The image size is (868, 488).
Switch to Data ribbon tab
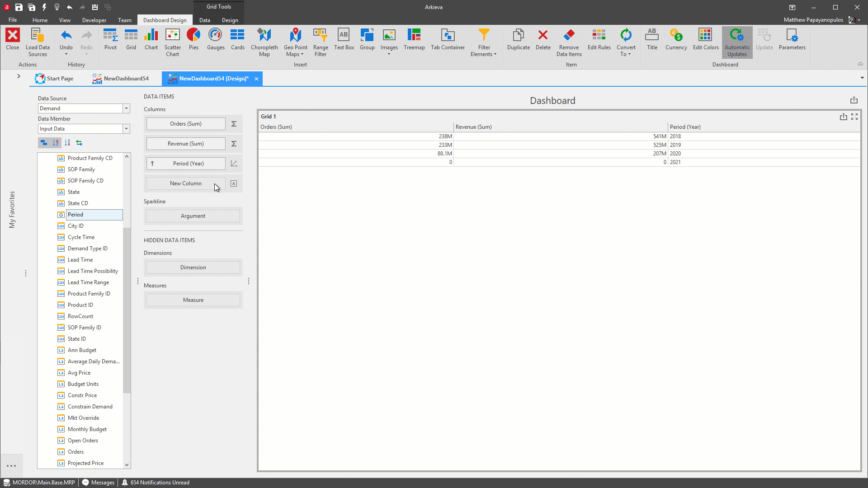(x=204, y=20)
